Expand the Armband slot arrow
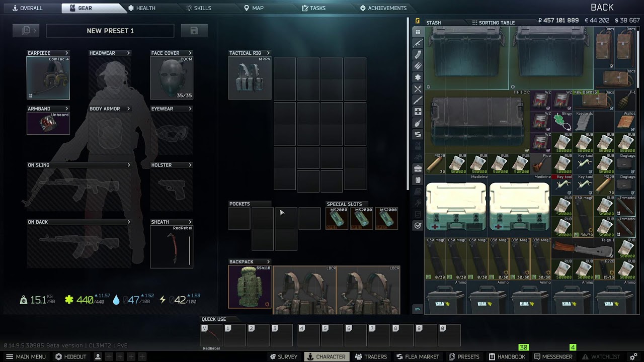The image size is (644, 362). [67, 109]
